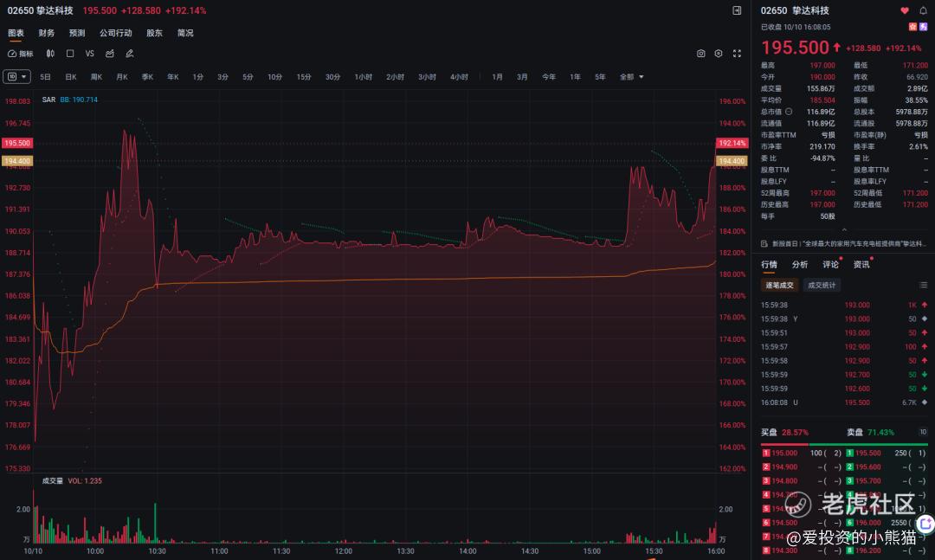Select the 成交统计 toggle
Image resolution: width=935 pixels, height=560 pixels.
tap(822, 286)
